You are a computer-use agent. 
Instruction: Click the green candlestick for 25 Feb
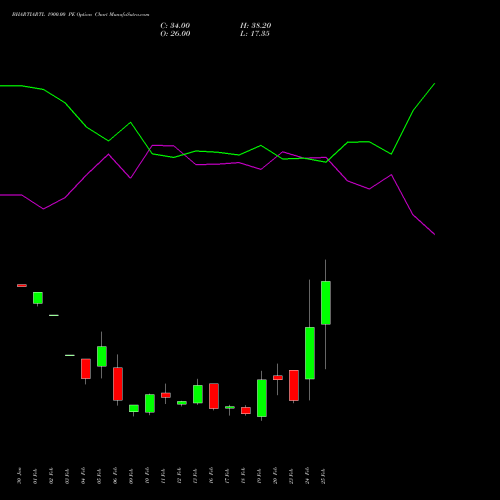pyautogui.click(x=326, y=303)
